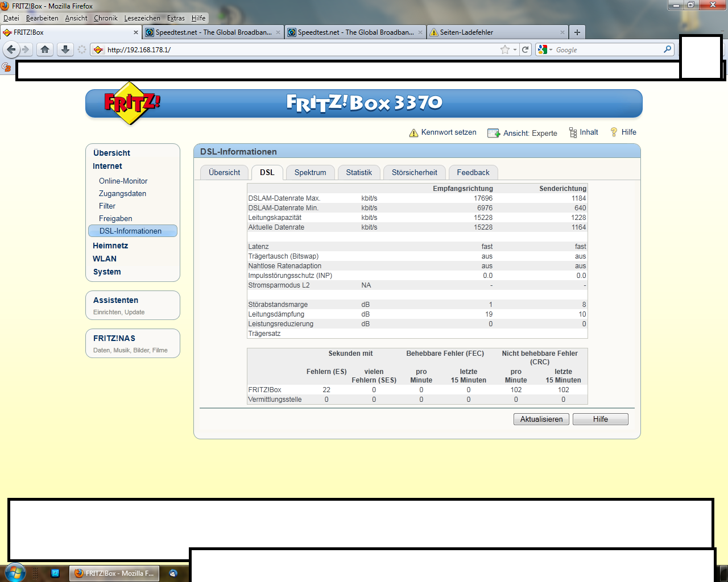Switch to the Spektrum tab
Viewport: 728px width, 582px height.
[311, 172]
